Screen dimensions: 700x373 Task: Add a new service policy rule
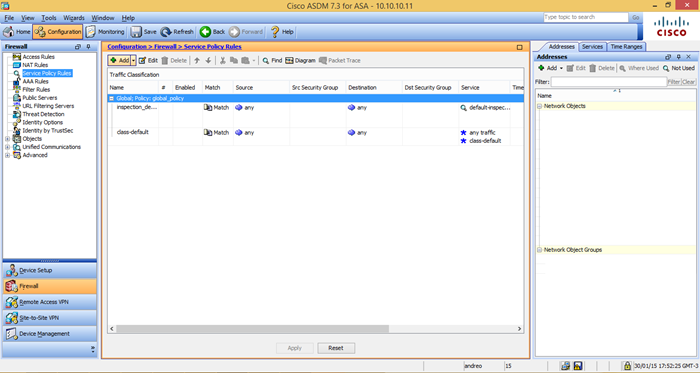(x=119, y=60)
